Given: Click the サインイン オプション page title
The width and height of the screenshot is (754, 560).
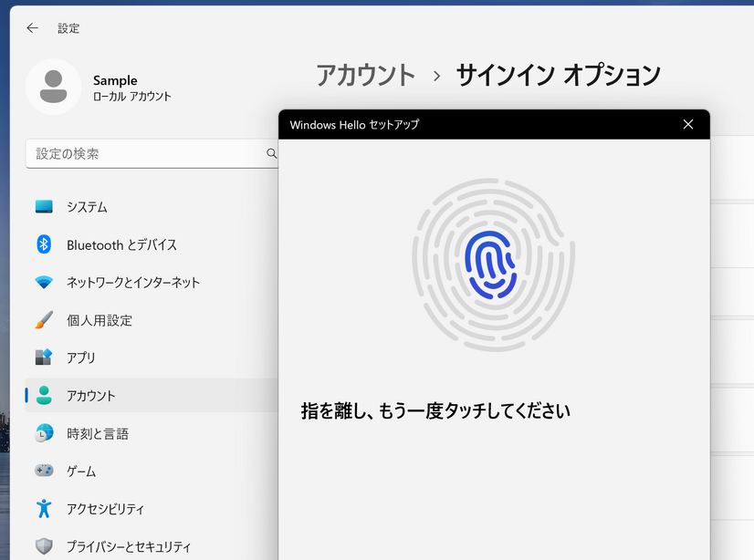Looking at the screenshot, I should [559, 76].
